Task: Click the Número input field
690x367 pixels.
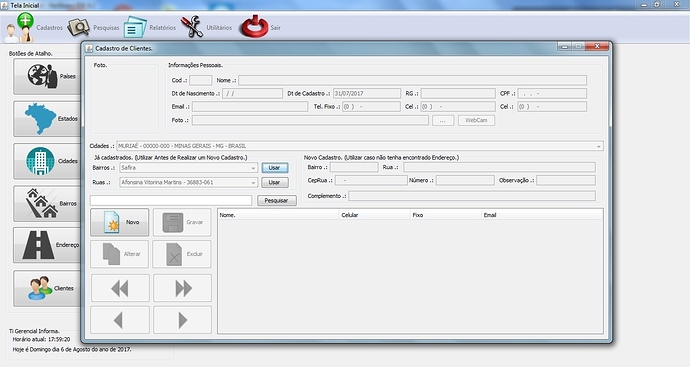Action: (x=465, y=180)
